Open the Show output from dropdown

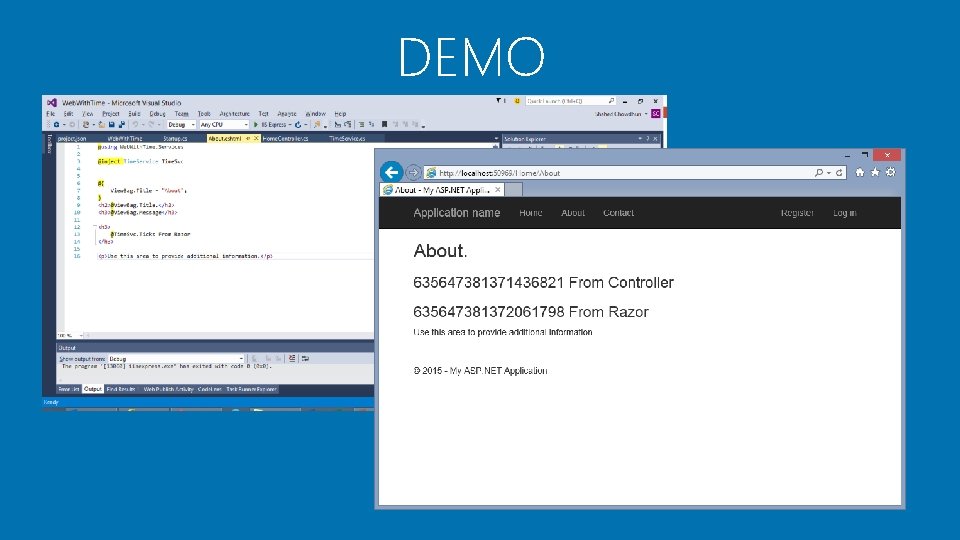(176, 359)
